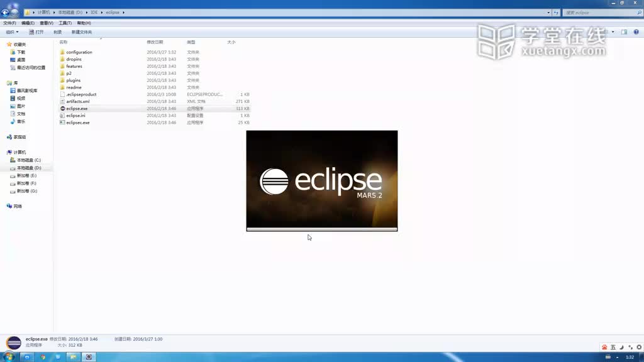Navigate to IDE in the address breadcrumb
Screen dimensions: 644x362
[94, 13]
